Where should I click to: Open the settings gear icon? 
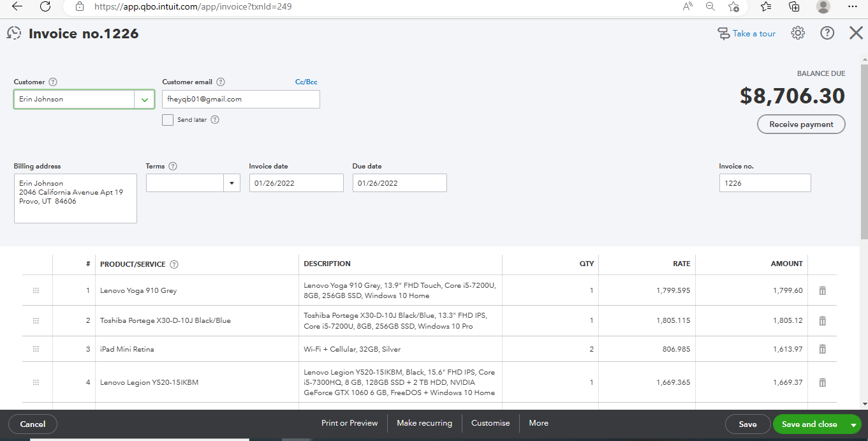798,33
